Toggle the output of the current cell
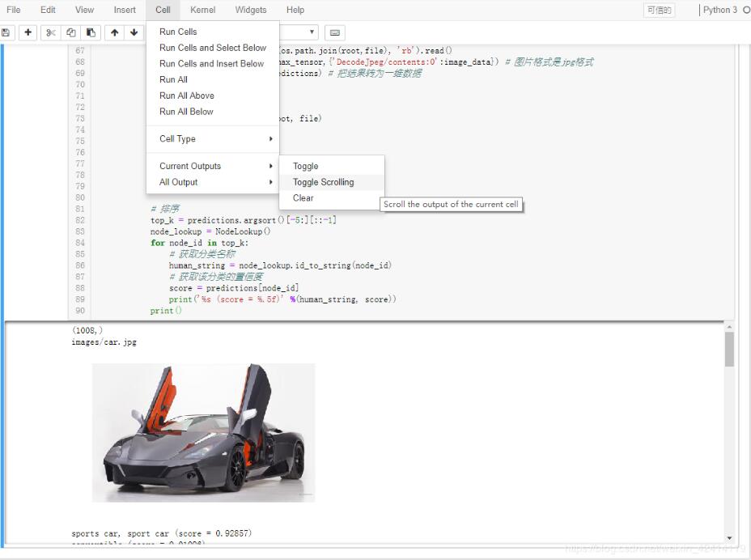751x560 pixels. click(x=305, y=165)
